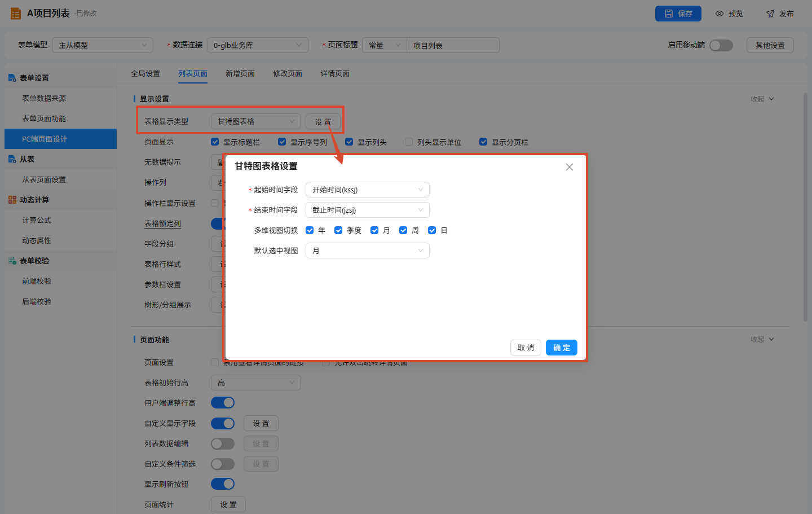Open 结束时间字段 dropdown

tap(368, 210)
